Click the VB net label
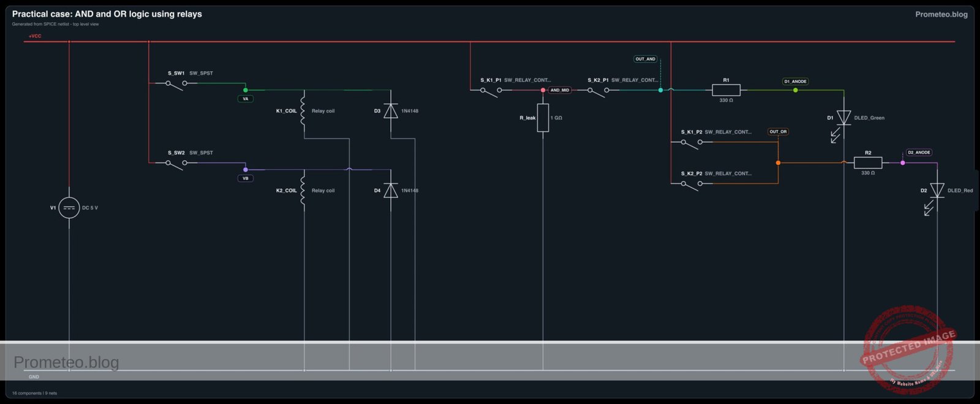Screen dimensions: 980x404 click(x=246, y=178)
